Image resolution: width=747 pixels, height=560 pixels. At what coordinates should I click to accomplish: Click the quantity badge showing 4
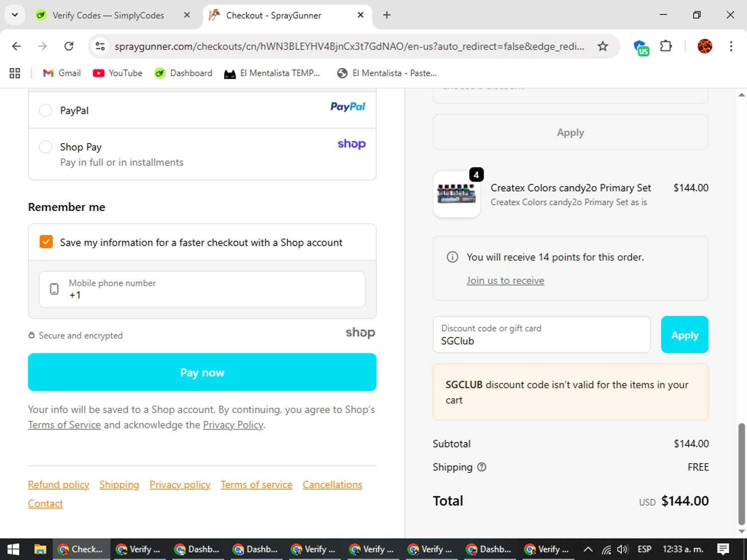click(476, 175)
